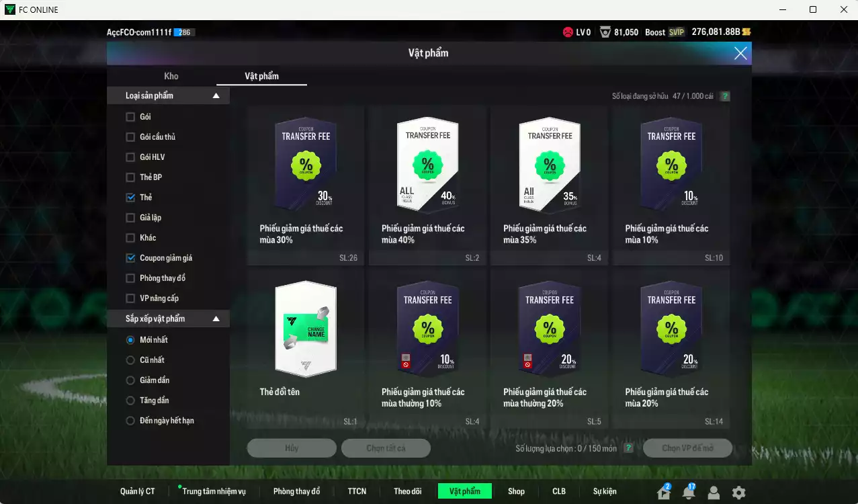Screen dimensions: 858x504
Task: Click the home icon in bottom bar
Action: click(664, 493)
